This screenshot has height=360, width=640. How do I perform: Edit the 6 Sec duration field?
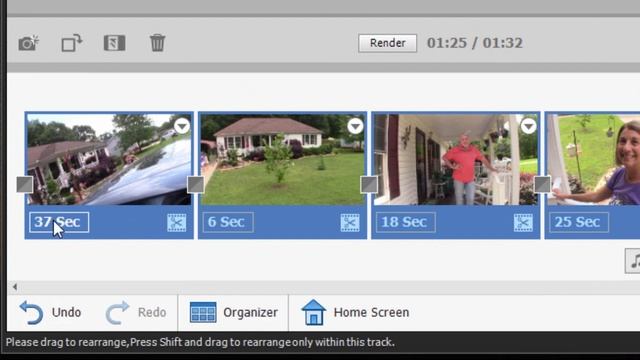[228, 222]
